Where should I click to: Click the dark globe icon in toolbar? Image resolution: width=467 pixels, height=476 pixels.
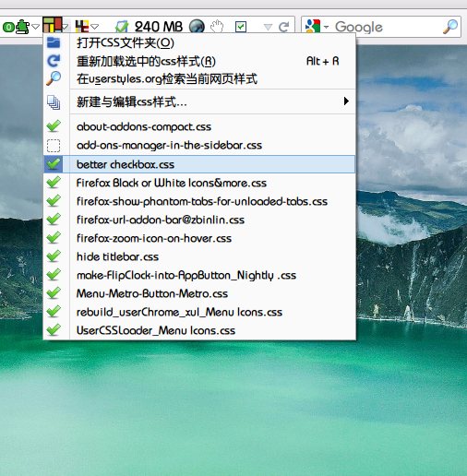click(197, 27)
